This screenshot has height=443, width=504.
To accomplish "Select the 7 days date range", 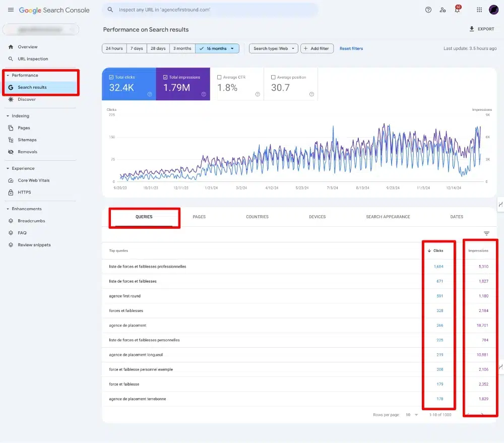I will click(137, 48).
